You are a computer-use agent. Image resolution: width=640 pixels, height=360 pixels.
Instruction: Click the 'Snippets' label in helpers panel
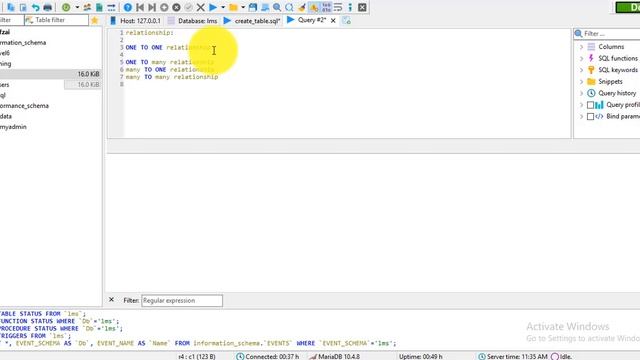tap(610, 82)
